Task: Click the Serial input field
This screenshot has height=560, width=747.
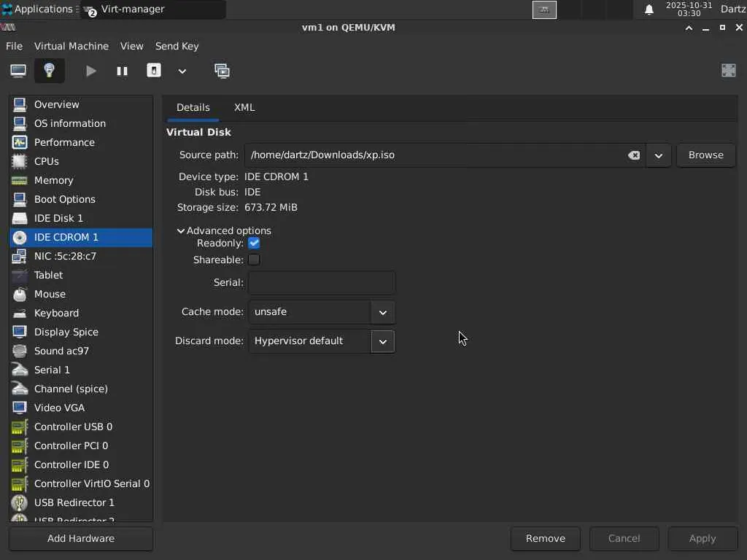Action: 322,283
